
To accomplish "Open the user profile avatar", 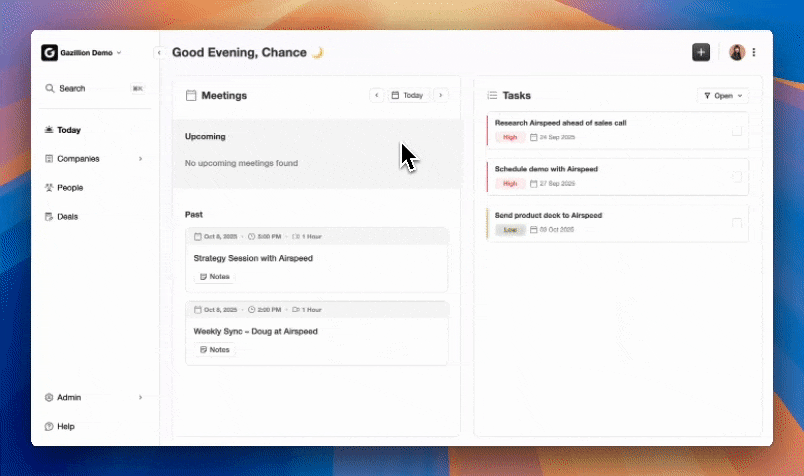I will 737,52.
